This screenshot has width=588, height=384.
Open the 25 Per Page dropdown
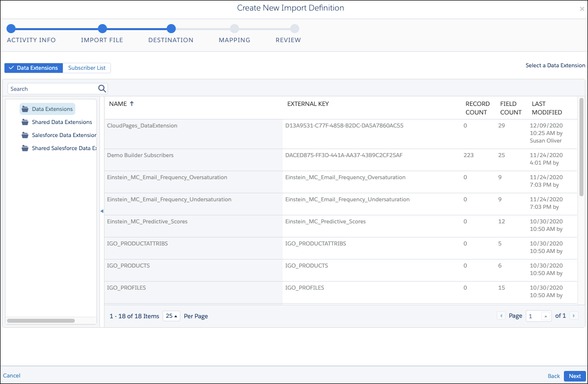[x=171, y=316]
